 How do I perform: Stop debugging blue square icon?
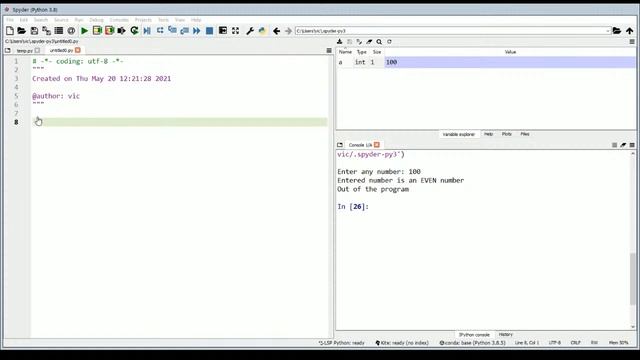coord(209,31)
